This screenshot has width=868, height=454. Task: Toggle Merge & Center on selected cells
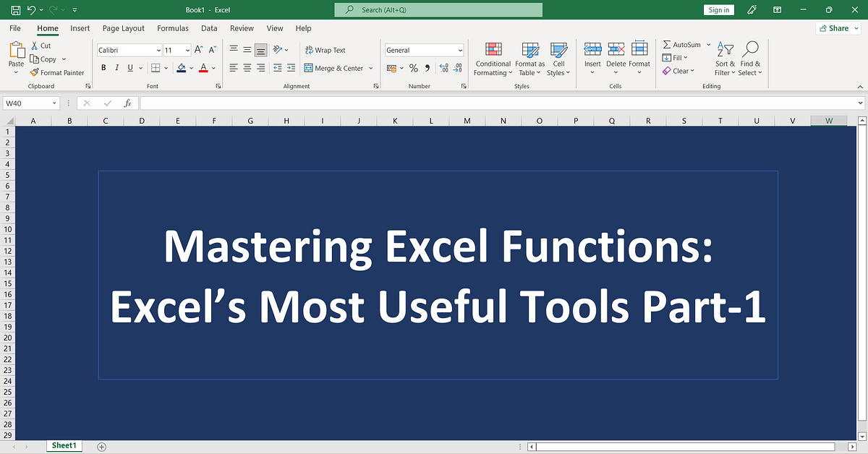point(334,67)
